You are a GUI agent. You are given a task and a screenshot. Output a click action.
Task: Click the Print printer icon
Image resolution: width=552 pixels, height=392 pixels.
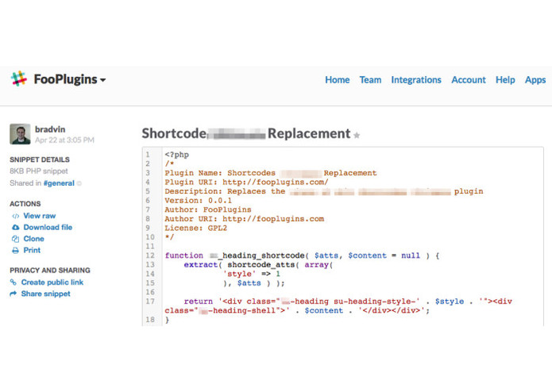[16, 250]
